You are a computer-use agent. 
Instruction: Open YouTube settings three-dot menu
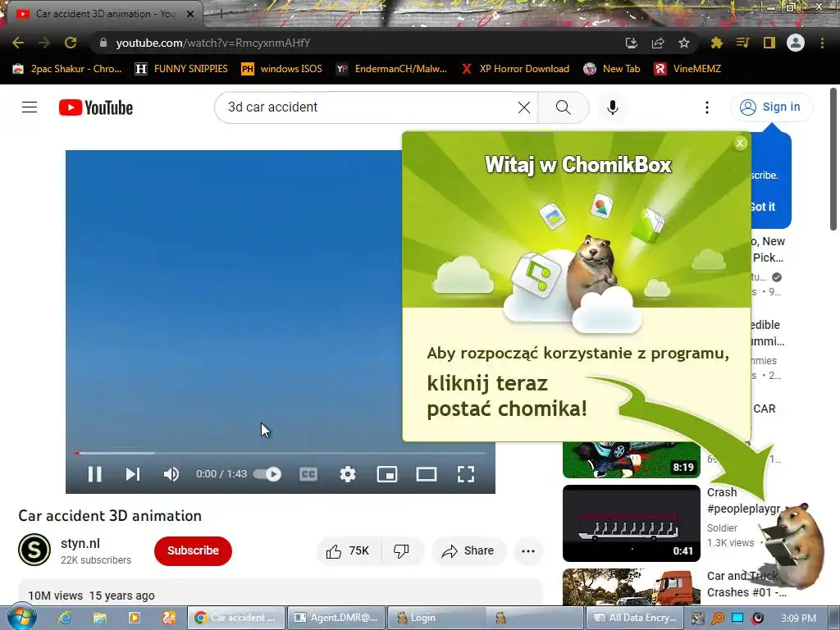[x=706, y=107]
